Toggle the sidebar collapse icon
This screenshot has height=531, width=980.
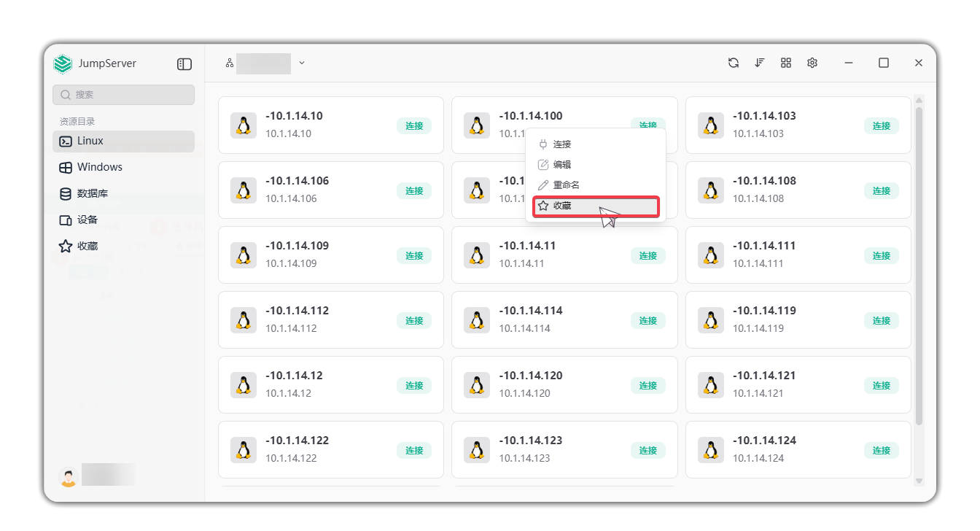(184, 64)
